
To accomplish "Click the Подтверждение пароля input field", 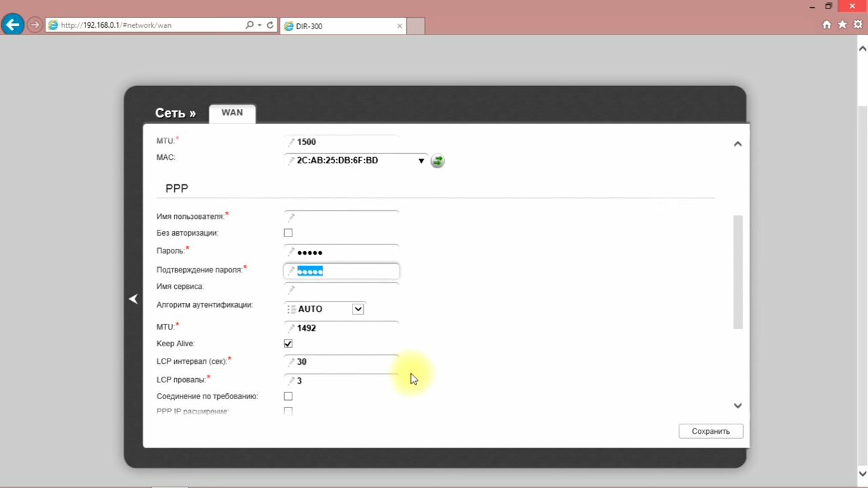I will 341,270.
